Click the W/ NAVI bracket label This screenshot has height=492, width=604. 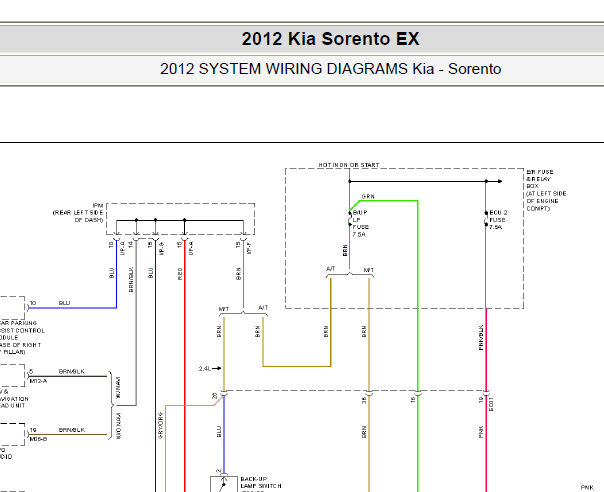[118, 388]
